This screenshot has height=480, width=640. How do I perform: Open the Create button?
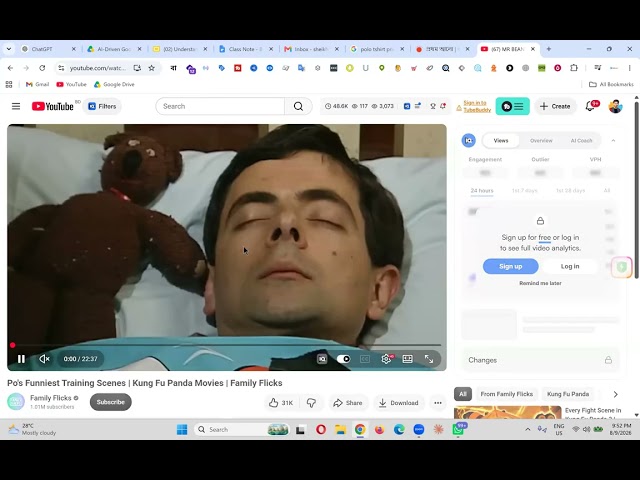pos(555,107)
